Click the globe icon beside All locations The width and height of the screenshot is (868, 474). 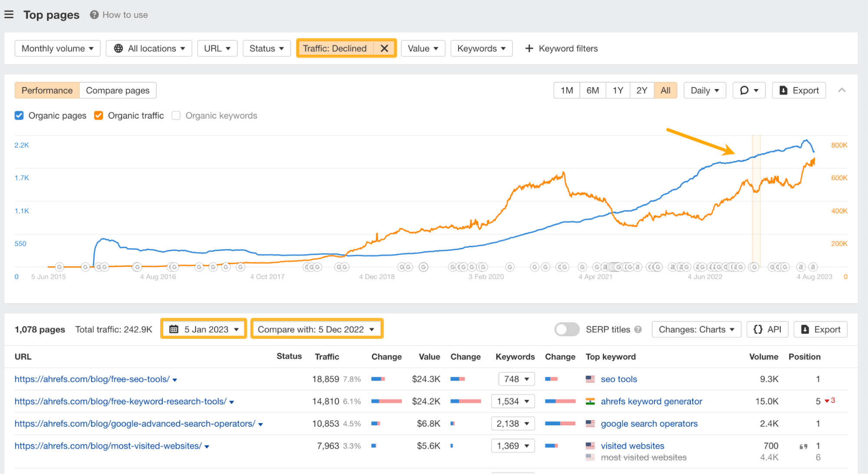click(118, 48)
